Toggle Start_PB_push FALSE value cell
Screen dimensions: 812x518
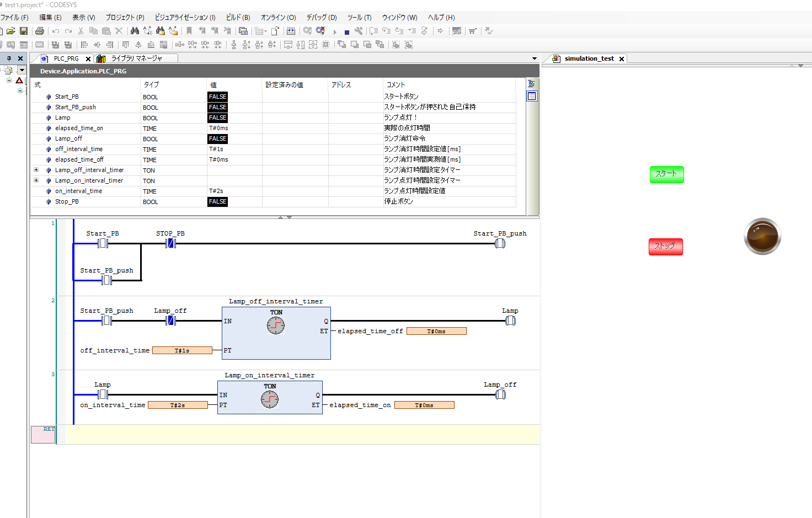(217, 107)
